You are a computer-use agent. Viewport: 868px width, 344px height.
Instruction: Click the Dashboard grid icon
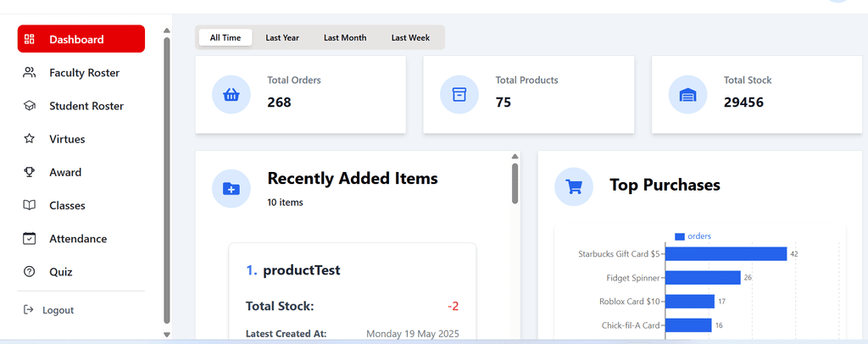point(30,39)
